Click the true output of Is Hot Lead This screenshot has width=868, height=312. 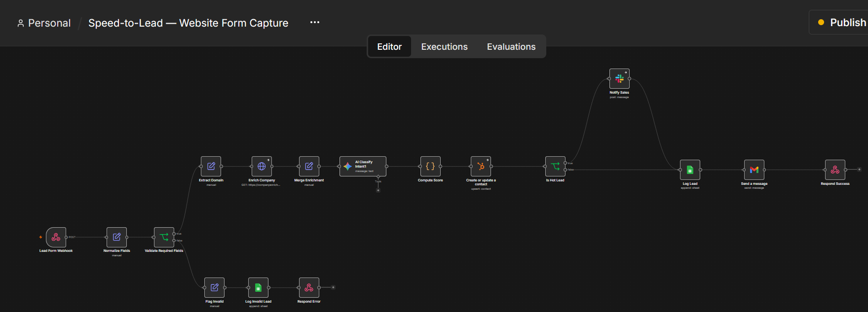pyautogui.click(x=566, y=163)
